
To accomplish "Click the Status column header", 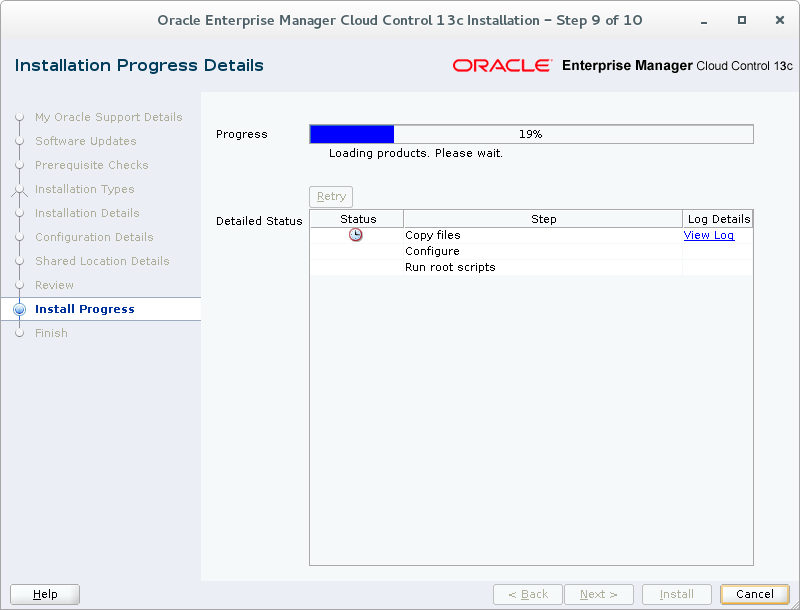I will click(x=357, y=219).
